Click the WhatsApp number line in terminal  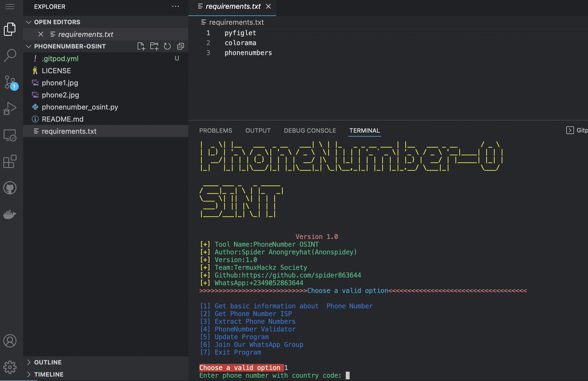252,283
